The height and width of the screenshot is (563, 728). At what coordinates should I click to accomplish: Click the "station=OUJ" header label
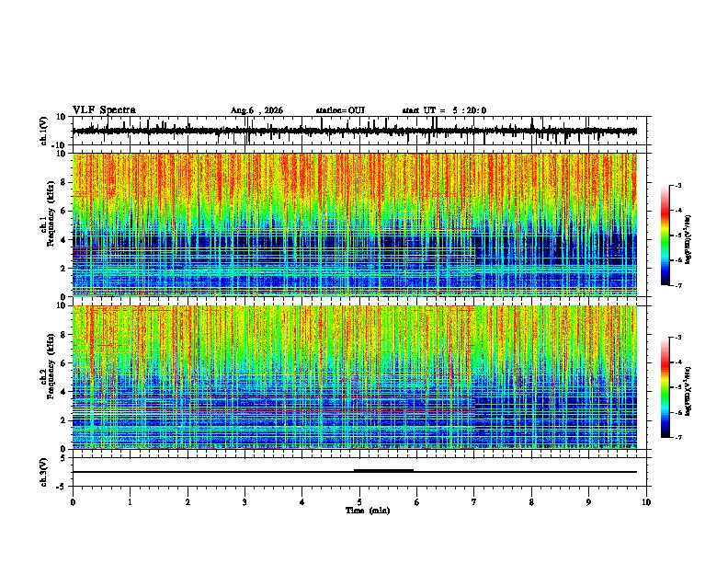pyautogui.click(x=340, y=110)
